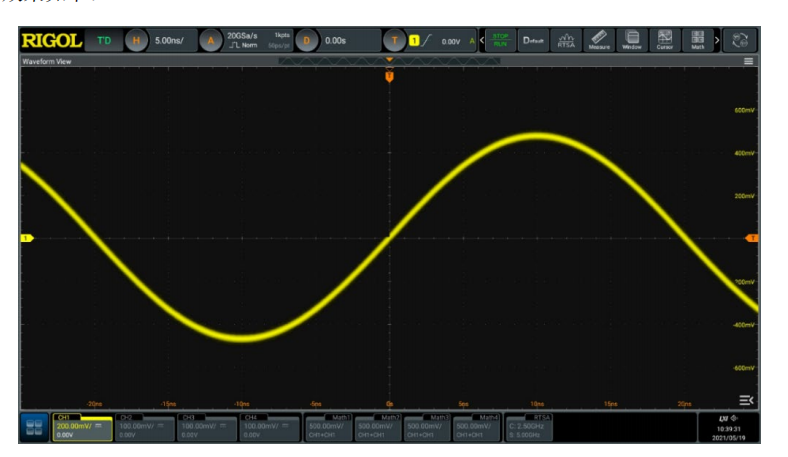
Task: Open the Cursor tool
Action: (x=665, y=41)
